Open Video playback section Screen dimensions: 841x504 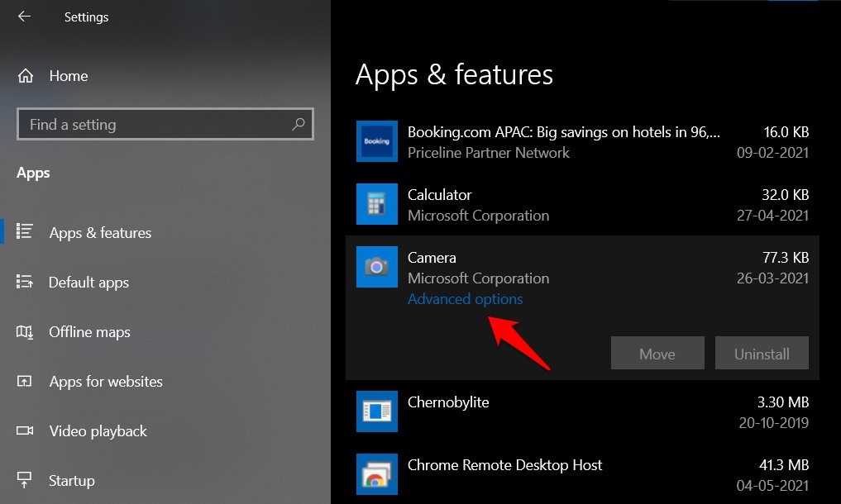click(x=98, y=431)
